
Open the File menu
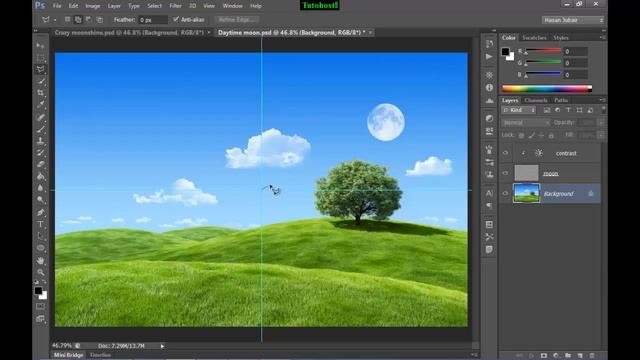57,6
